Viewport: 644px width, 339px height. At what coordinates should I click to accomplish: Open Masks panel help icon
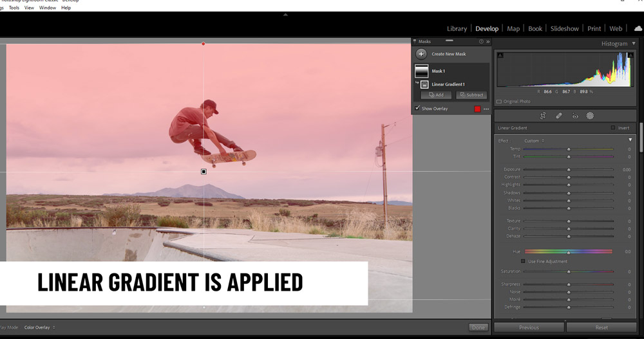tap(481, 41)
